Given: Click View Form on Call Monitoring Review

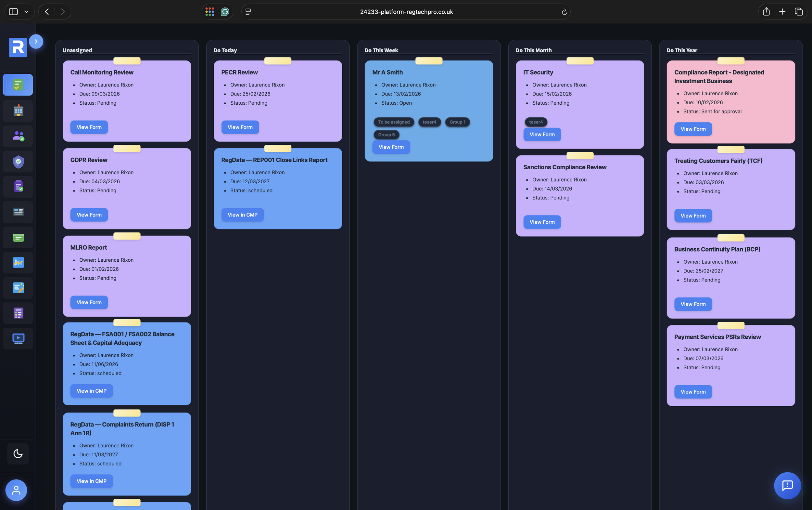Looking at the screenshot, I should coord(89,127).
